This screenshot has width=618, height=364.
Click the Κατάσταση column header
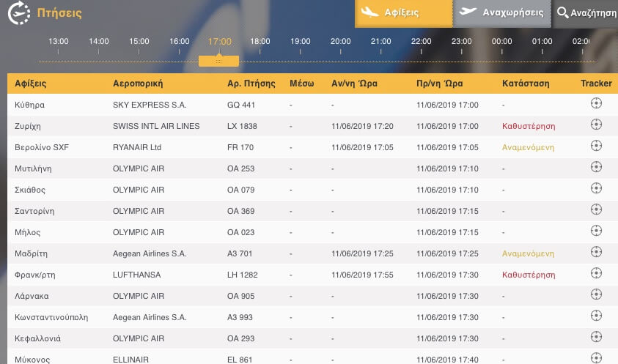coord(526,83)
